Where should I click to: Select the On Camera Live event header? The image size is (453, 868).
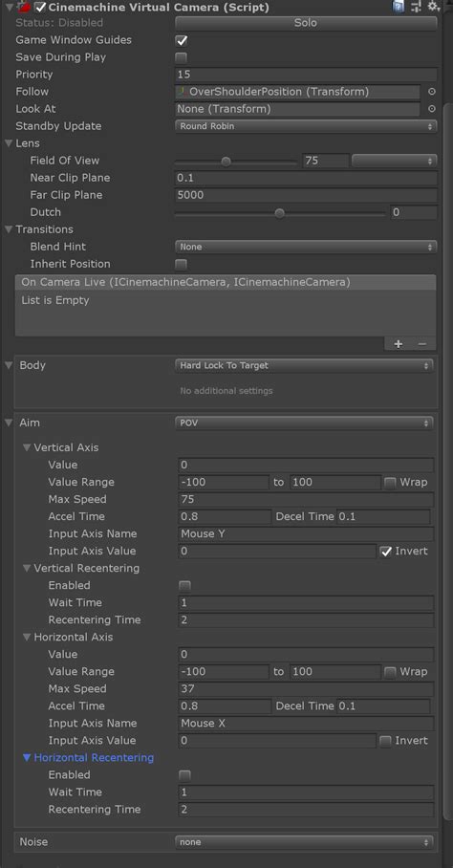[226, 282]
